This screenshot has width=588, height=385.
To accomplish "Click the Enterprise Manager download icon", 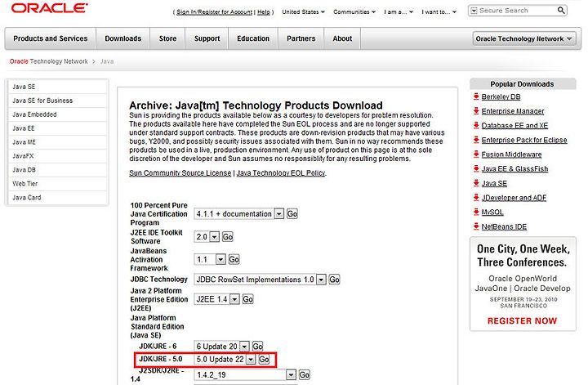I will 476,111.
